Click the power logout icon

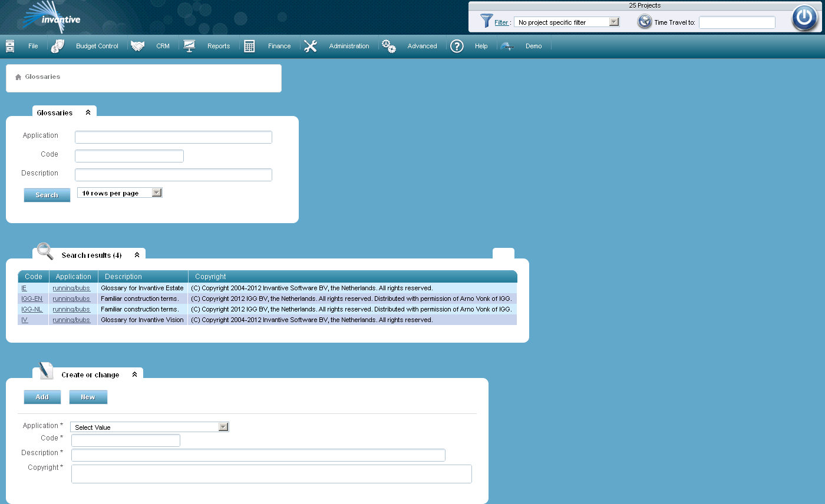[804, 18]
